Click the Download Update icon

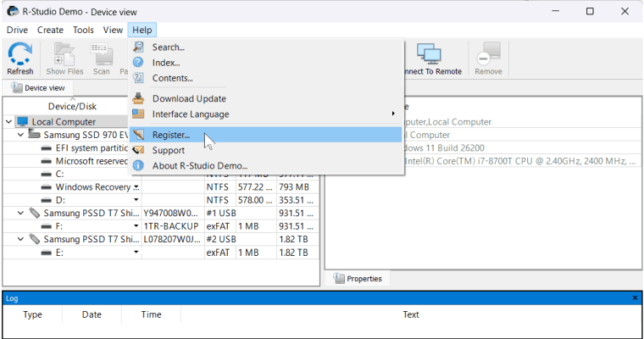pyautogui.click(x=138, y=98)
